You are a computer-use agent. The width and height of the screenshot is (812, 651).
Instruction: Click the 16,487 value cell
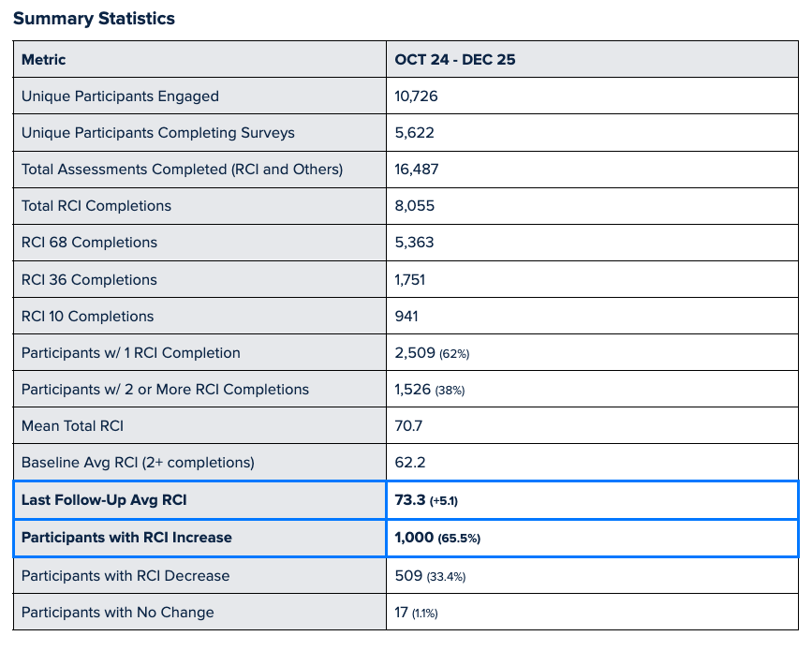click(417, 170)
